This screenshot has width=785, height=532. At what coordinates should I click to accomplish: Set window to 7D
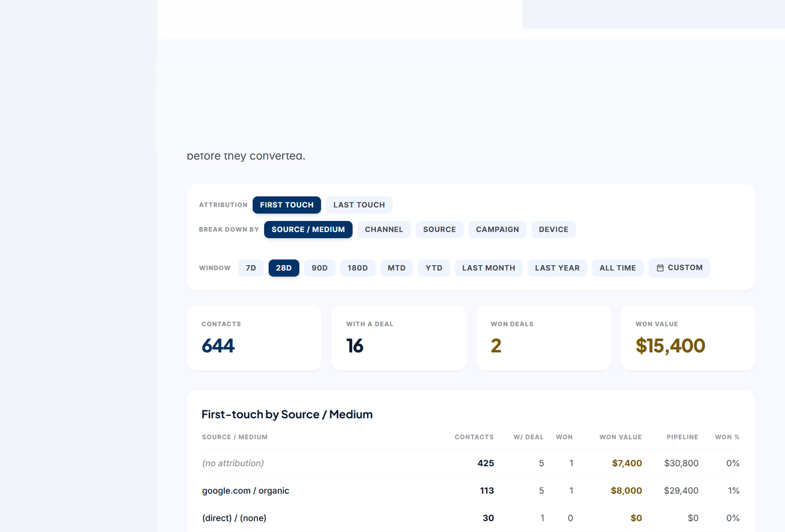251,268
